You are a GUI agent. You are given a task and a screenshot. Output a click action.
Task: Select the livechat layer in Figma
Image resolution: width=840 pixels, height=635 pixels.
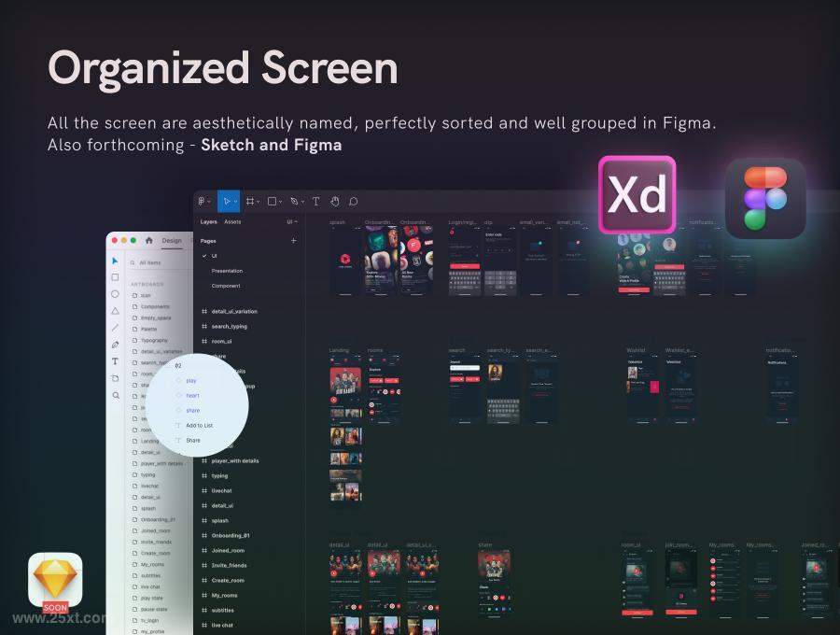click(222, 491)
